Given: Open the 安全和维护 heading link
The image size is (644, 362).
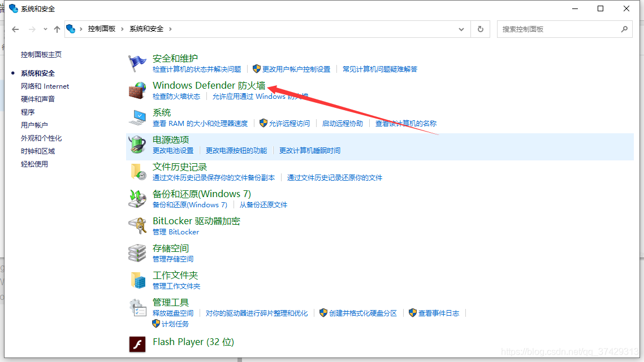Looking at the screenshot, I should pyautogui.click(x=175, y=58).
